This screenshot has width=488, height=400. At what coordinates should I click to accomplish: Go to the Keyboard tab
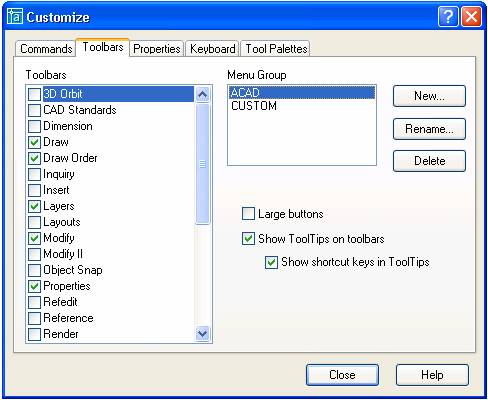click(212, 49)
